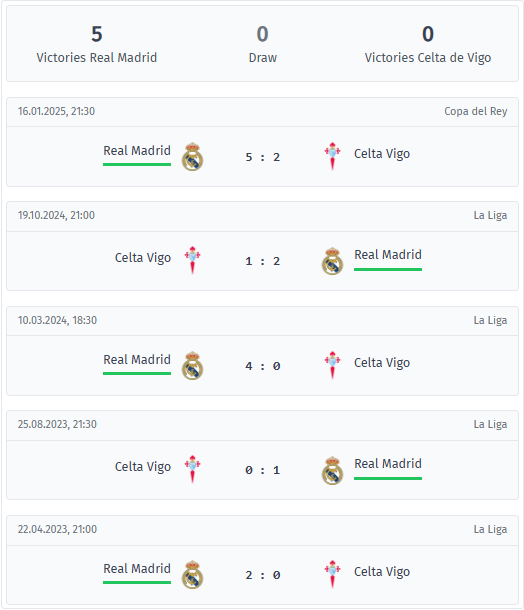The height and width of the screenshot is (610, 524).
Task: Click Real Madrid crest in 0 : 1 match
Action: tap(332, 470)
